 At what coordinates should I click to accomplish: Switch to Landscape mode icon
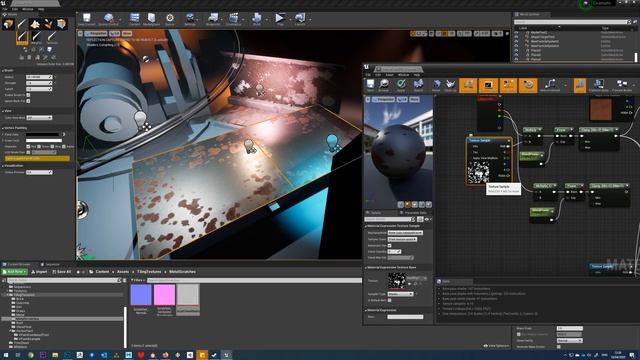tap(35, 24)
